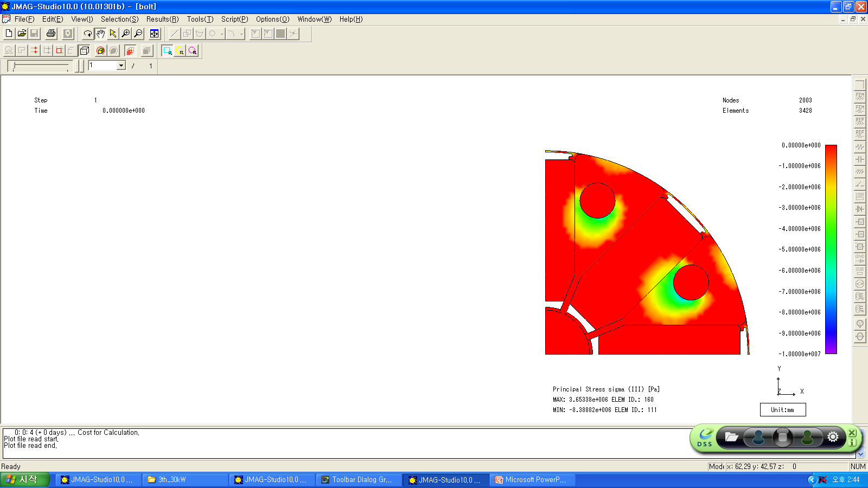Open the Selection menu
This screenshot has width=868, height=488.
pos(119,19)
